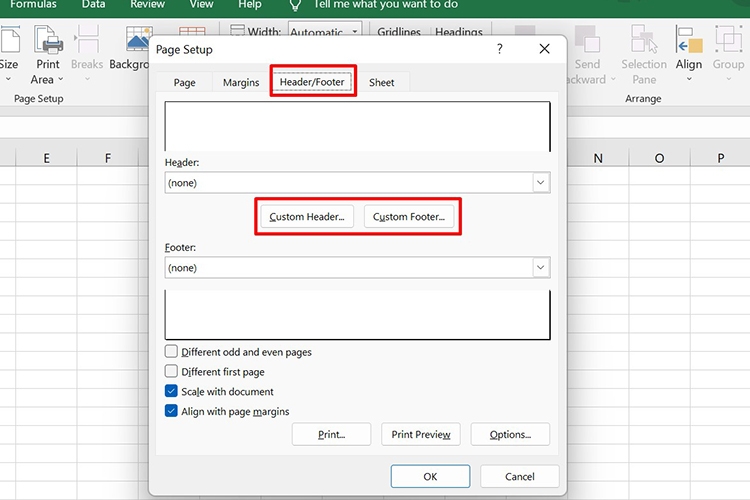The image size is (750, 500).
Task: Switch to the Sheet tab
Action: tap(382, 82)
